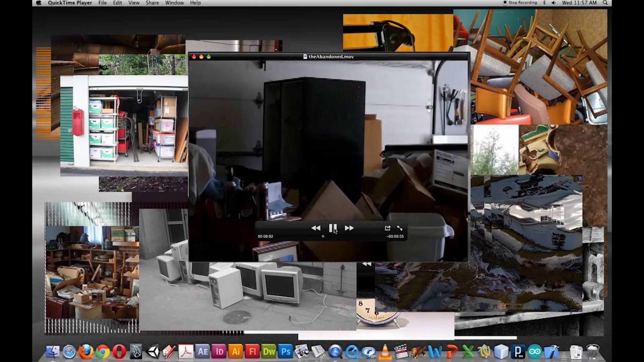Open VLC cone icon in the dock
The image size is (644, 362).
[x=385, y=351]
